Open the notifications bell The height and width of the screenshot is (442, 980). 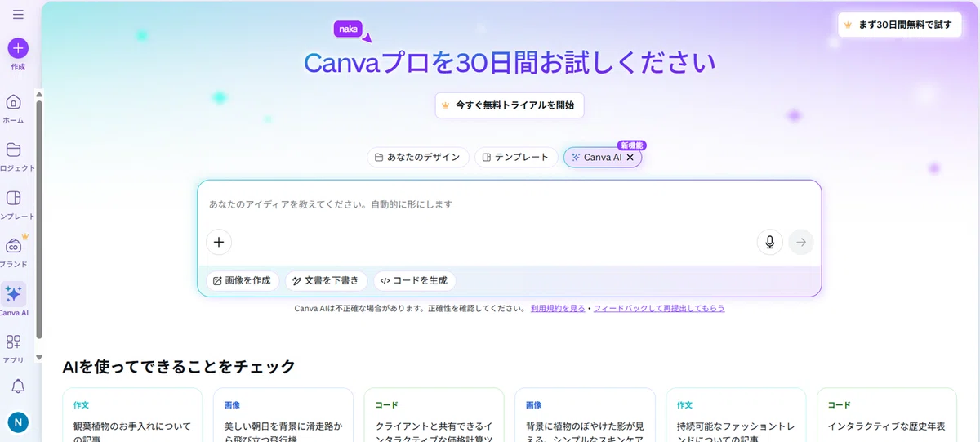18,386
